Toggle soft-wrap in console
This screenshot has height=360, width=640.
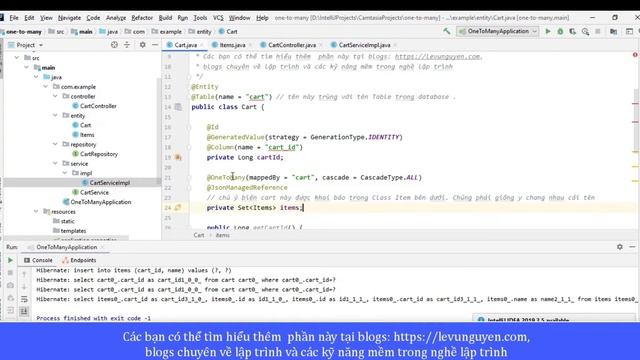24,299
